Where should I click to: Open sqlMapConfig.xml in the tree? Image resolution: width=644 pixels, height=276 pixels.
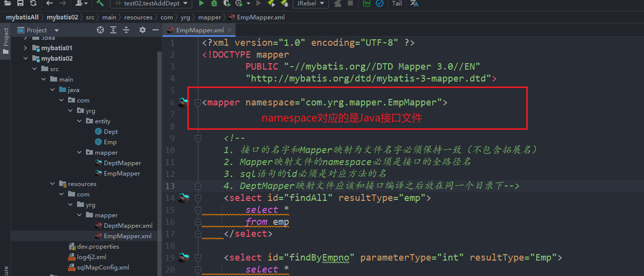[x=98, y=268]
